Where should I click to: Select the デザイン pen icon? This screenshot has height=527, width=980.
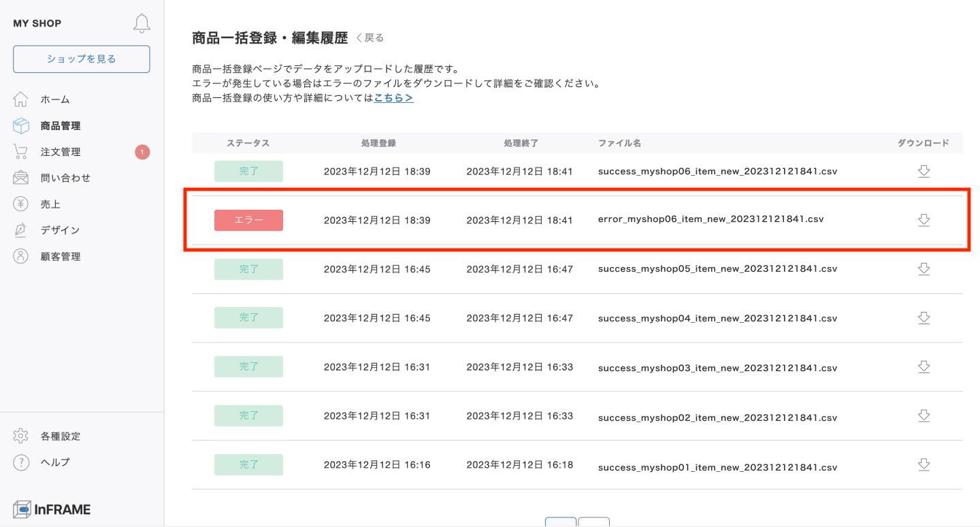click(x=20, y=229)
